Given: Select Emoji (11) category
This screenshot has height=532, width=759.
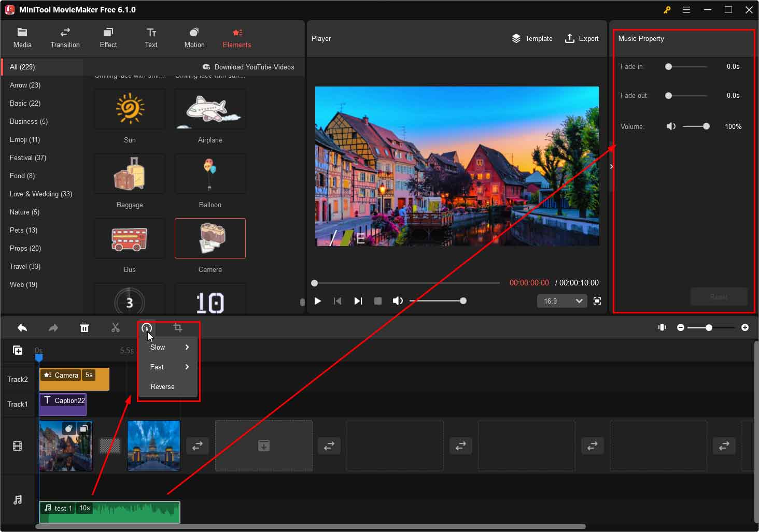Looking at the screenshot, I should coord(41,139).
